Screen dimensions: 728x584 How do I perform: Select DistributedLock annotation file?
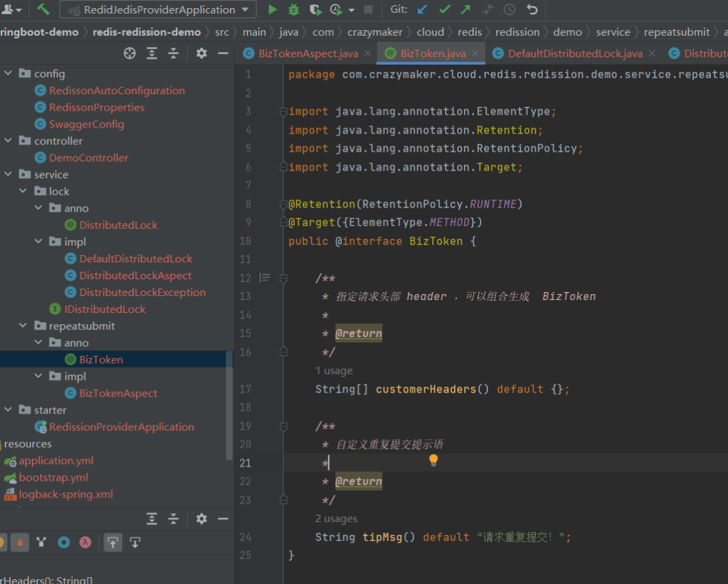[x=118, y=225]
